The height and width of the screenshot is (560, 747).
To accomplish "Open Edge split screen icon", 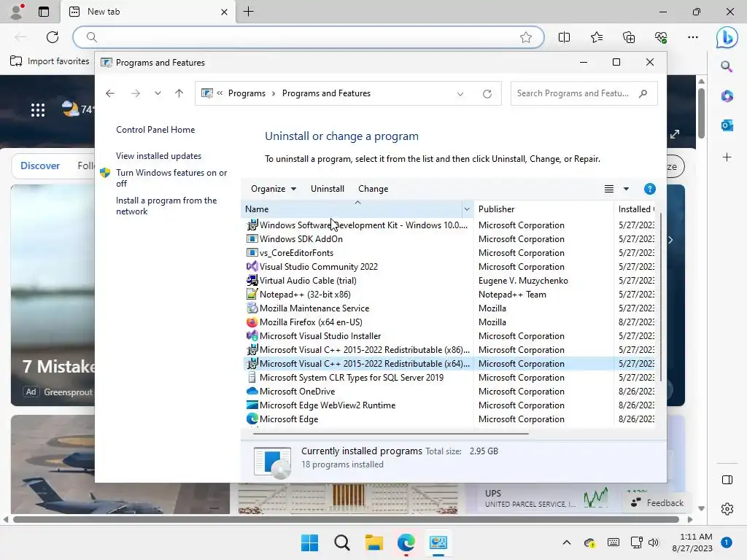I will [x=564, y=37].
